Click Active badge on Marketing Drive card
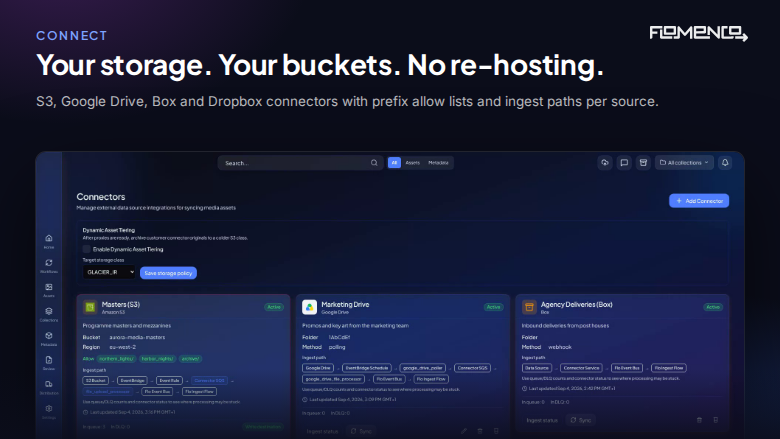780x439 pixels. point(493,307)
